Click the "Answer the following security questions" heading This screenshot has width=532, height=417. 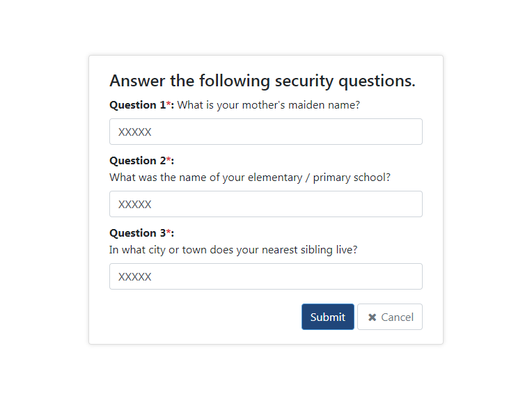[x=263, y=81]
